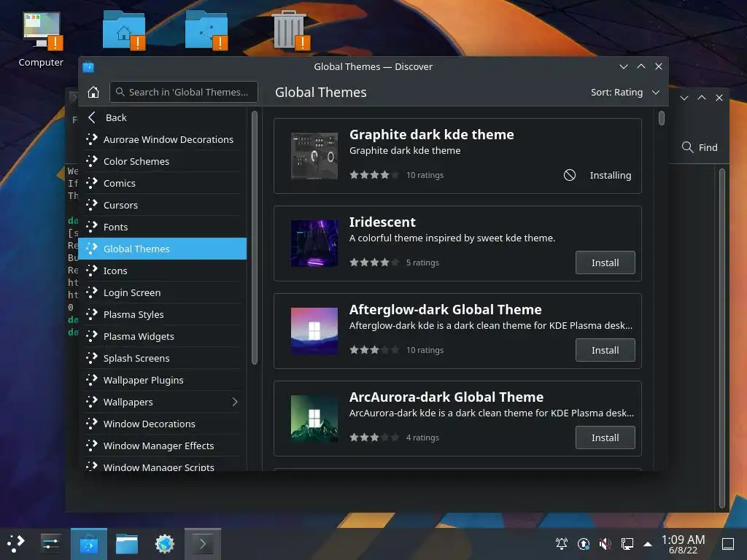This screenshot has width=747, height=560.
Task: Select the Global Themes category
Action: [163, 249]
